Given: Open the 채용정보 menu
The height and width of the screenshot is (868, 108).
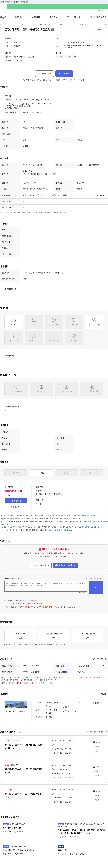Looking at the screenshot, I should (18, 17).
